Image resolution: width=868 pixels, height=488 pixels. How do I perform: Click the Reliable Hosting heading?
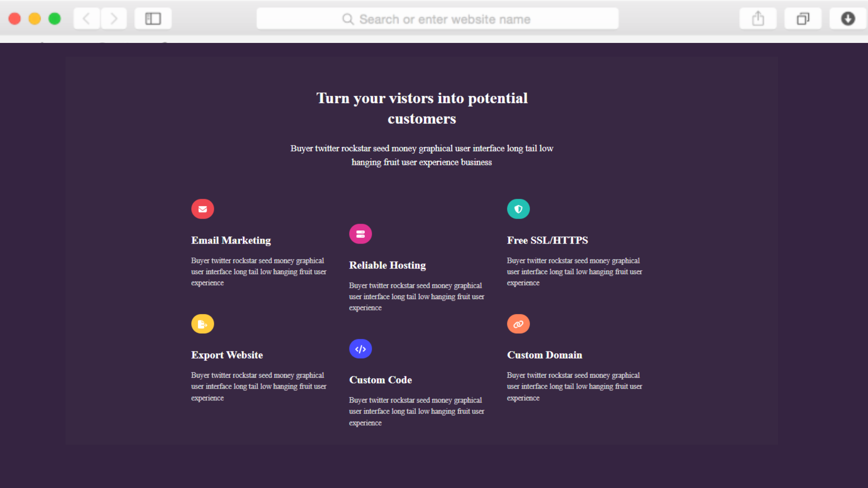(387, 265)
